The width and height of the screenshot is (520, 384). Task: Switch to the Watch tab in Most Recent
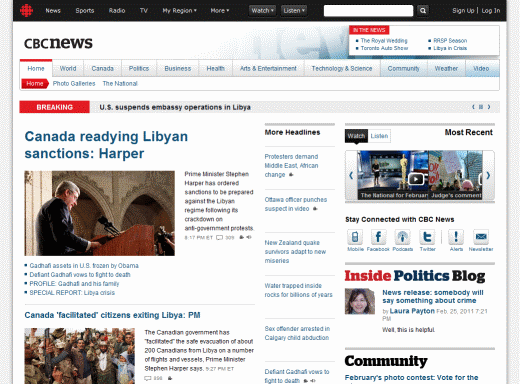point(356,136)
